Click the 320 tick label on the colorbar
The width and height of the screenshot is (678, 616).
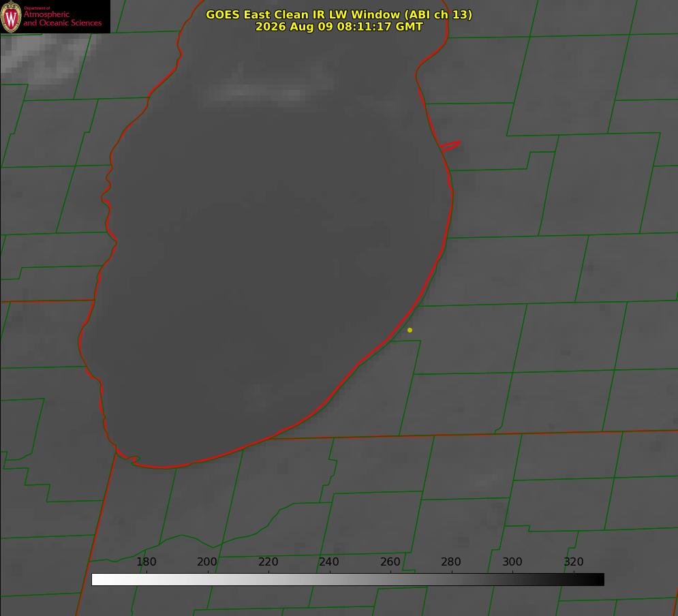coord(574,561)
